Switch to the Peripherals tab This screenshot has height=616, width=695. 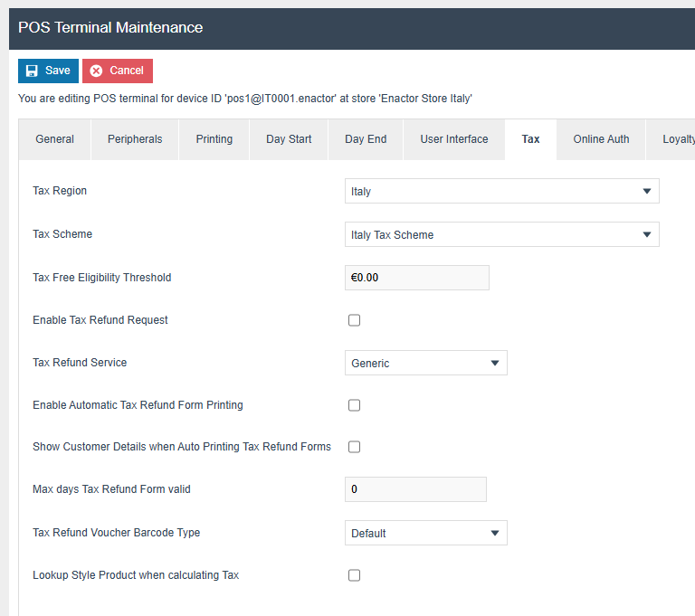[135, 139]
